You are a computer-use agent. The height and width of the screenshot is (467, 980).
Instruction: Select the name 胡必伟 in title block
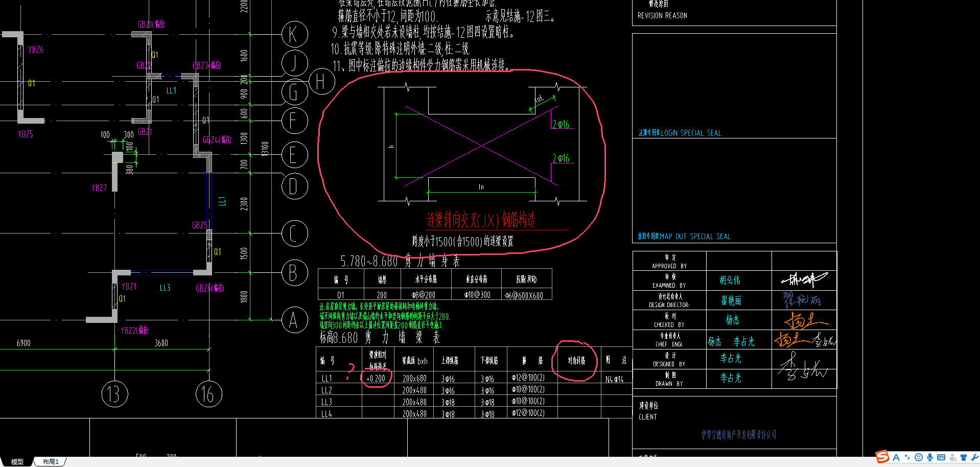point(730,280)
